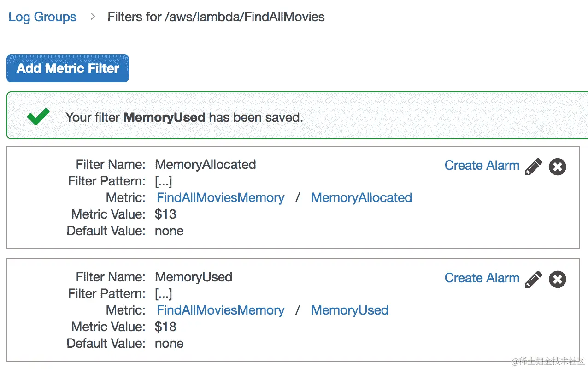Click the pencil icon to edit MemoryAllocated filter
This screenshot has height=369, width=588.
click(x=534, y=167)
